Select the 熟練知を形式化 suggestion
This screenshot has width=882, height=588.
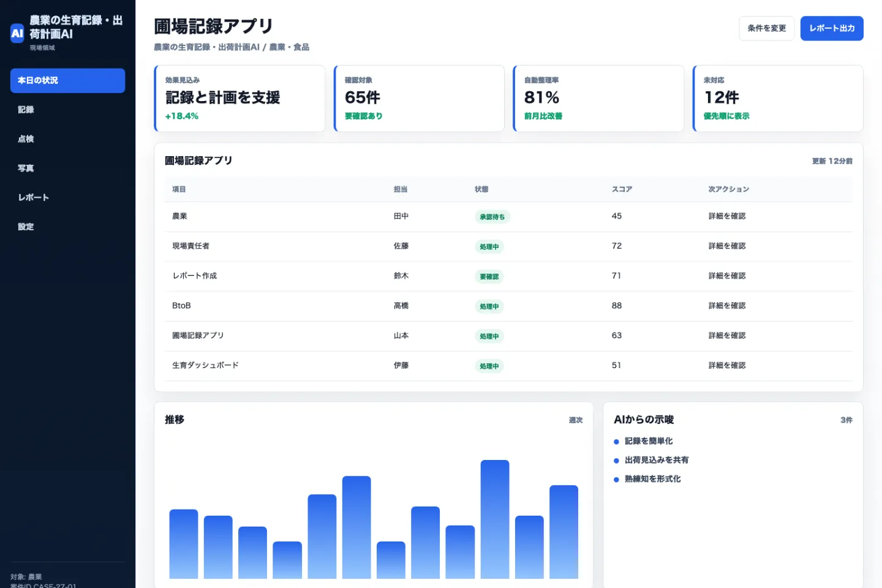click(652, 479)
